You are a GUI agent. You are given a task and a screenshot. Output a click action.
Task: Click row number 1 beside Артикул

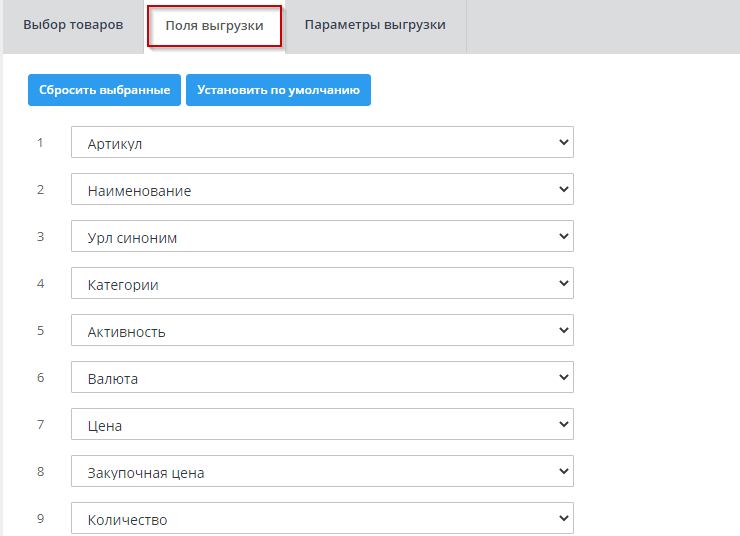[41, 142]
